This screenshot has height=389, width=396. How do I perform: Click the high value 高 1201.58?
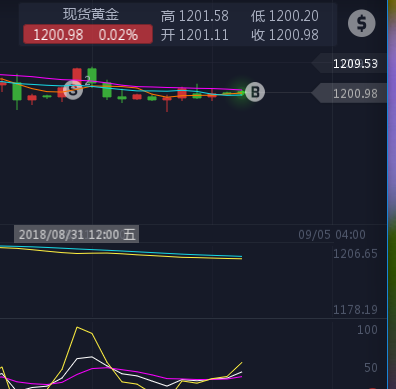point(195,16)
